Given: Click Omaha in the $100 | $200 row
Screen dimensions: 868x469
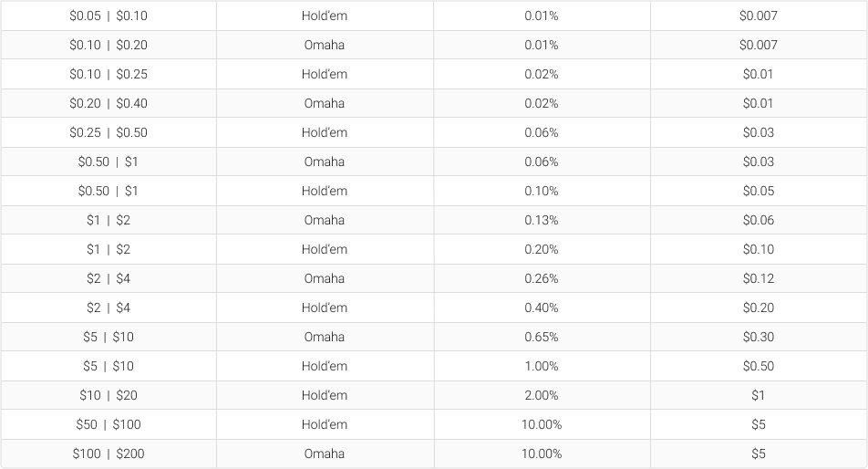Looking at the screenshot, I should (325, 453).
